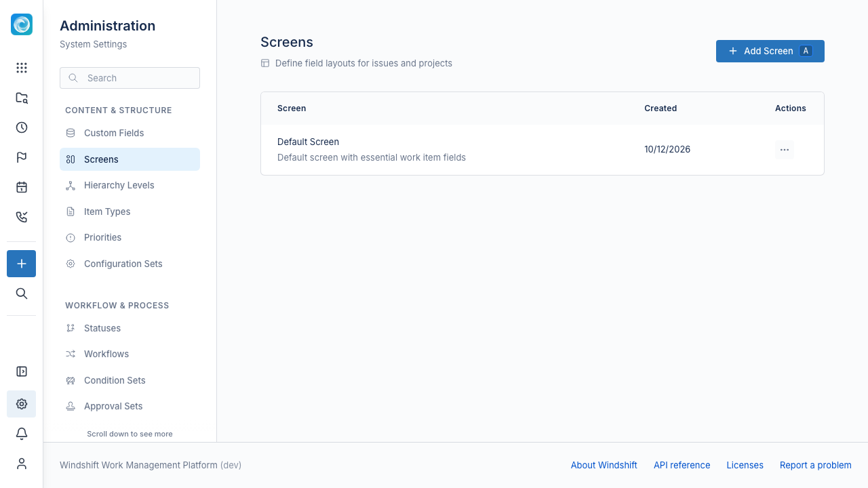Focus the Administration search field
This screenshot has height=488, width=868.
tap(130, 78)
